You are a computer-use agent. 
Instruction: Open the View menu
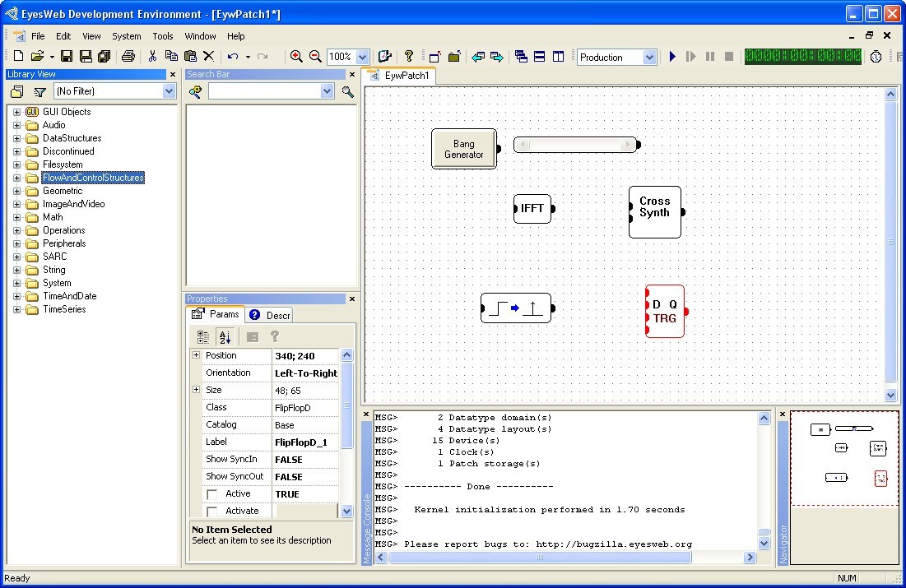(x=91, y=36)
